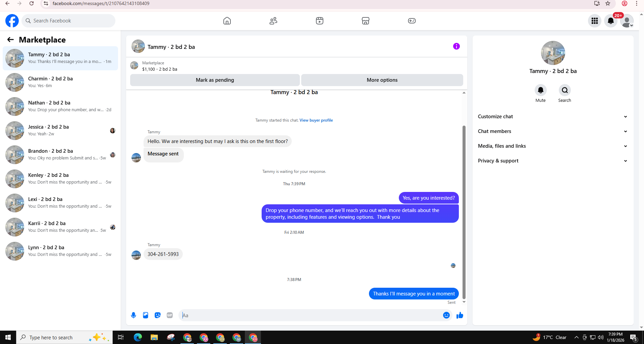Image resolution: width=644 pixels, height=344 pixels.
Task: Click Mark as pending button
Action: pos(215,80)
